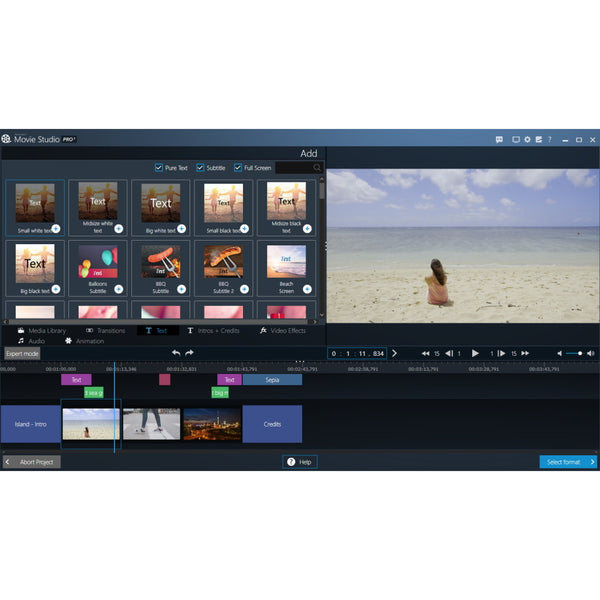Click the search magnifier icon in the filter field
This screenshot has width=600, height=600.
coord(317,168)
